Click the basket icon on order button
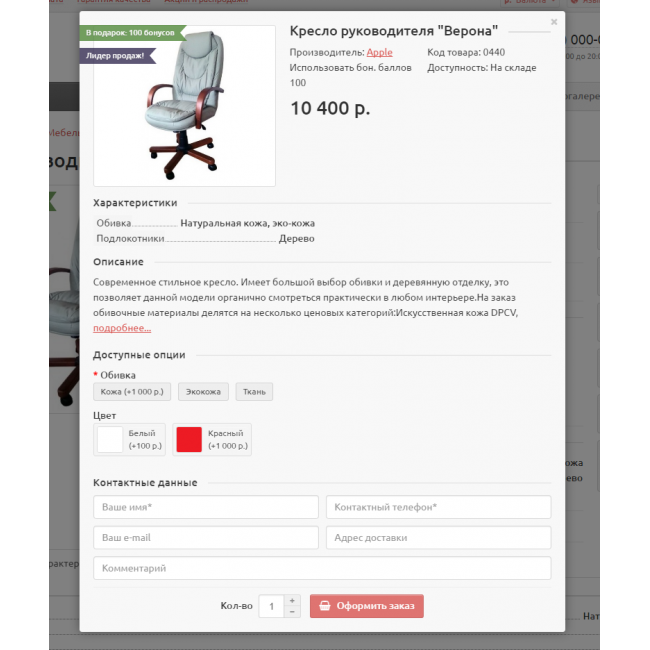The height and width of the screenshot is (650, 650). click(325, 606)
